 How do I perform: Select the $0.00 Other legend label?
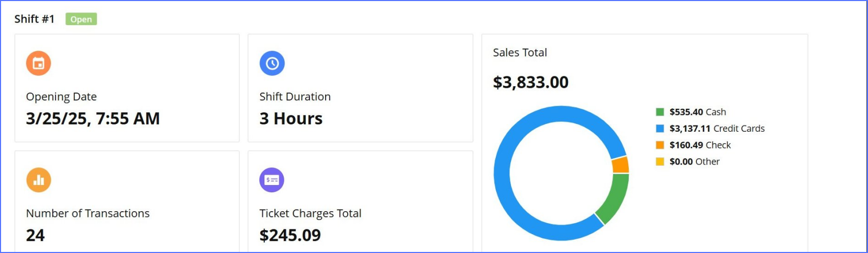694,162
